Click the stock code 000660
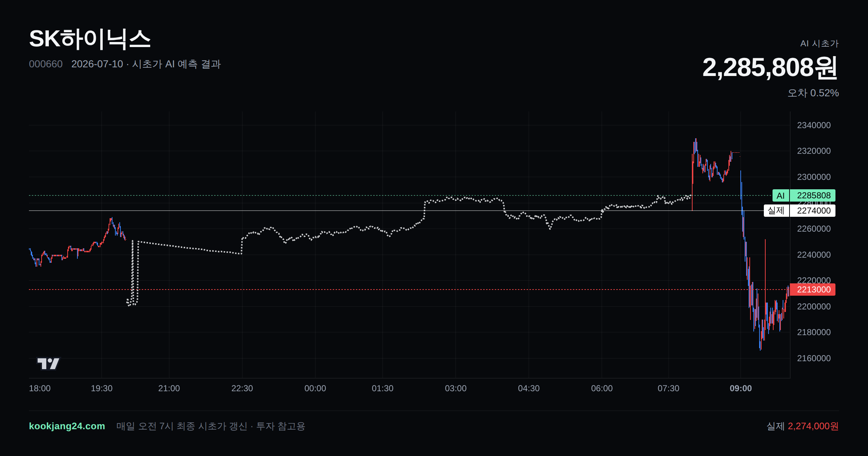Image resolution: width=868 pixels, height=456 pixels. click(x=46, y=64)
